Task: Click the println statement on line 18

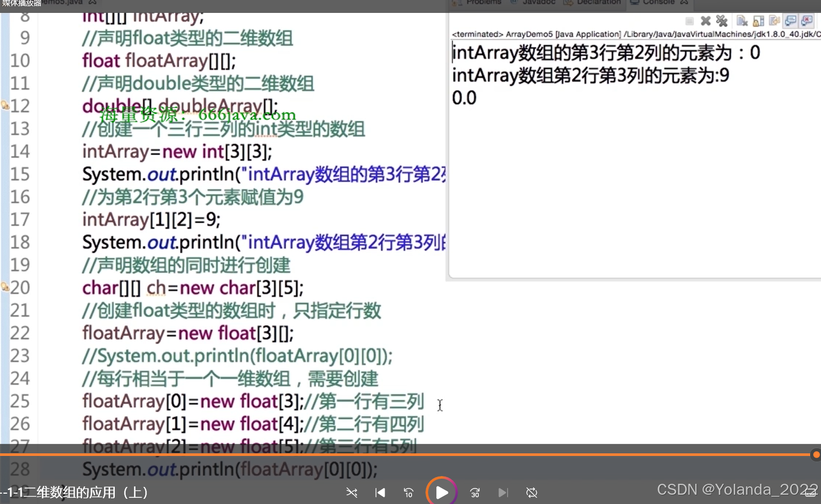Action: (x=264, y=242)
